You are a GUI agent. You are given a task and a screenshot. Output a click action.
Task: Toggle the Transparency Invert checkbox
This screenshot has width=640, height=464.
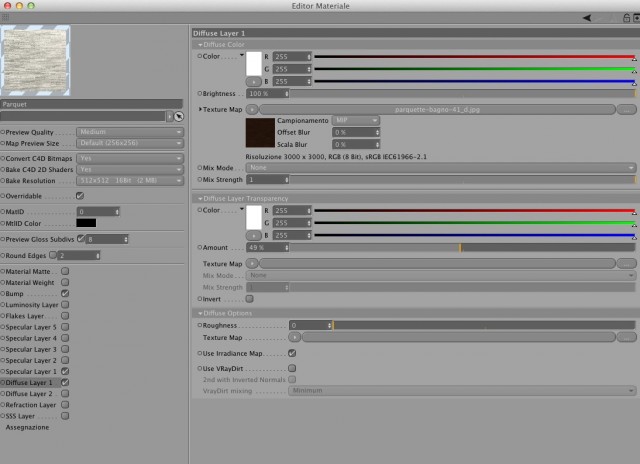[249, 299]
